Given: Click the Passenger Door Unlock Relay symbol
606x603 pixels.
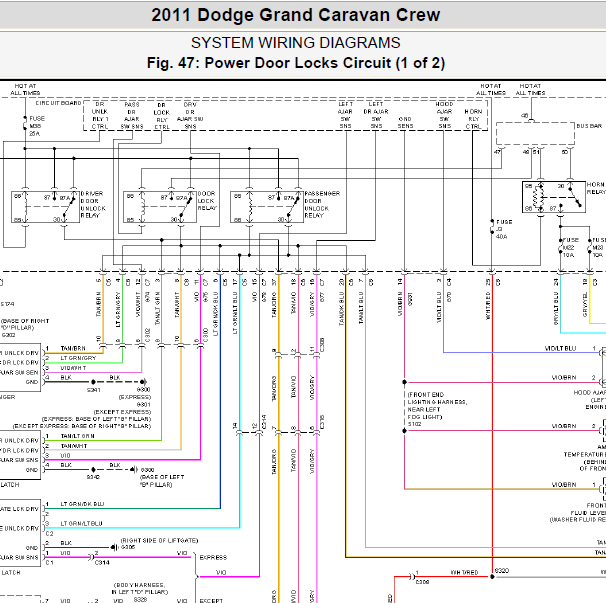Looking at the screenshot, I should [267, 207].
